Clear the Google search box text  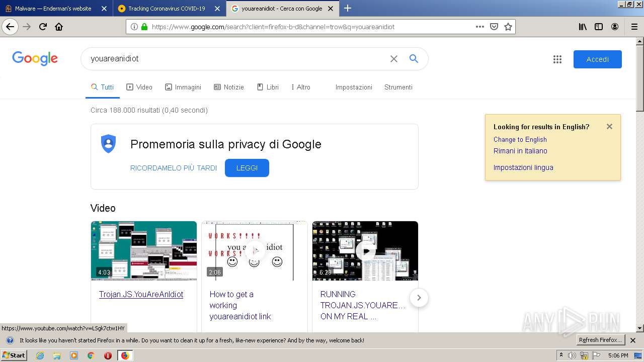pyautogui.click(x=394, y=59)
